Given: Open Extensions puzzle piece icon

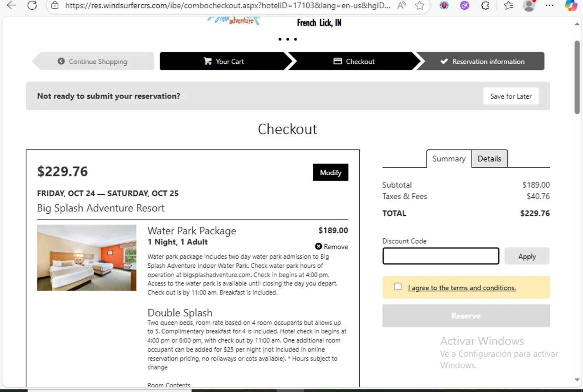Looking at the screenshot, I should point(485,5).
